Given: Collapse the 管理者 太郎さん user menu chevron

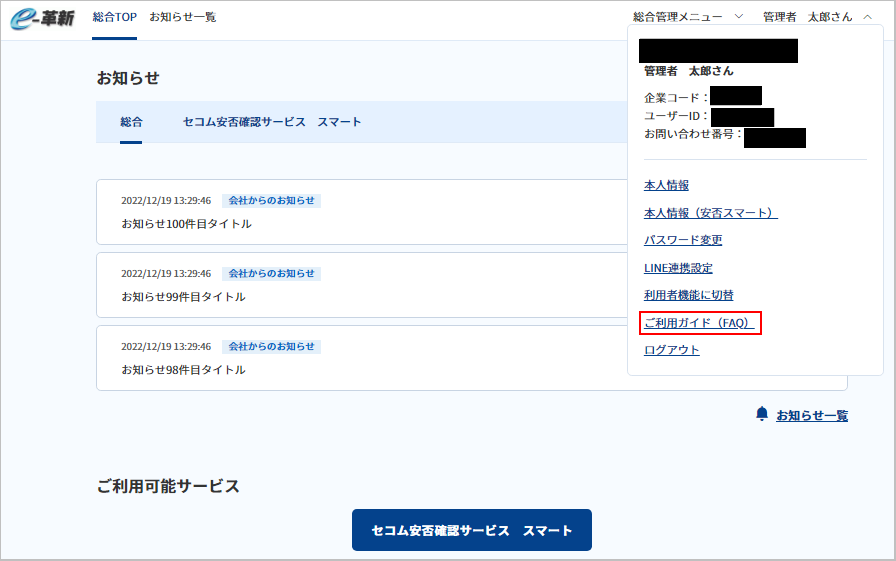Looking at the screenshot, I should 867,17.
